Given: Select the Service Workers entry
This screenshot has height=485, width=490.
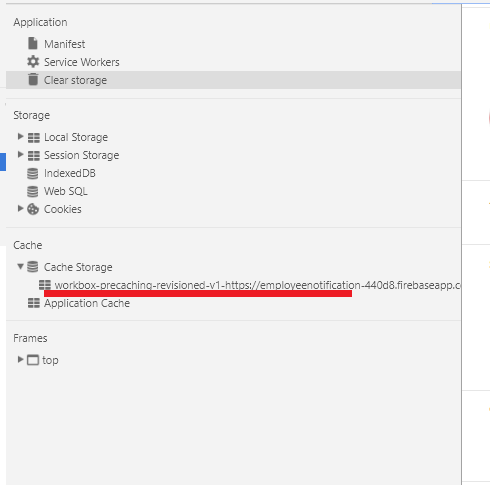Looking at the screenshot, I should click(82, 62).
